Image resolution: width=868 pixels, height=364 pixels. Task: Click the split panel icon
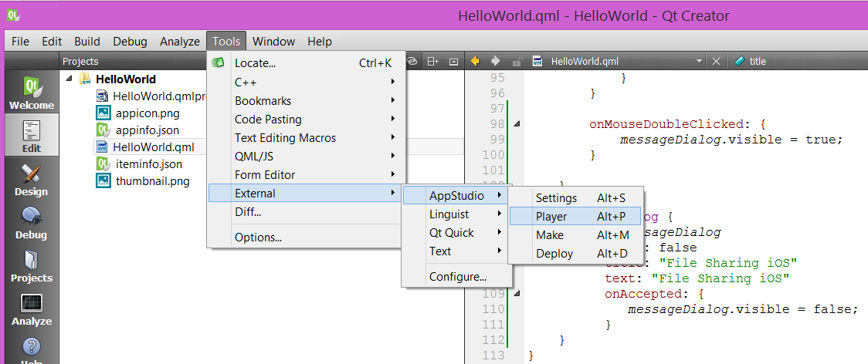click(433, 62)
